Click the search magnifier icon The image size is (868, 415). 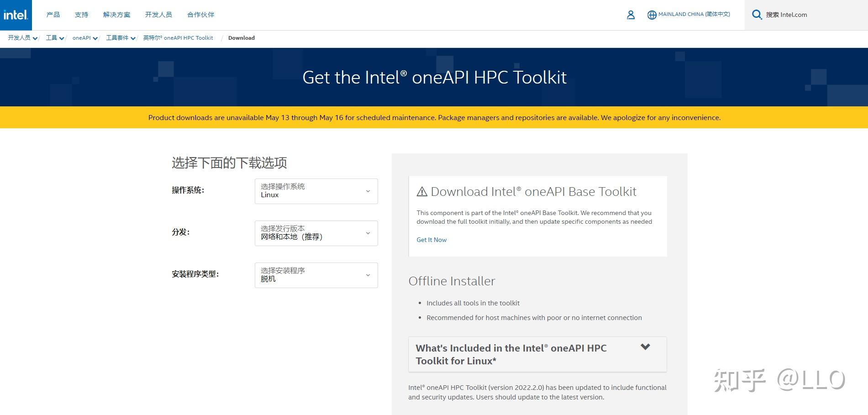point(757,15)
